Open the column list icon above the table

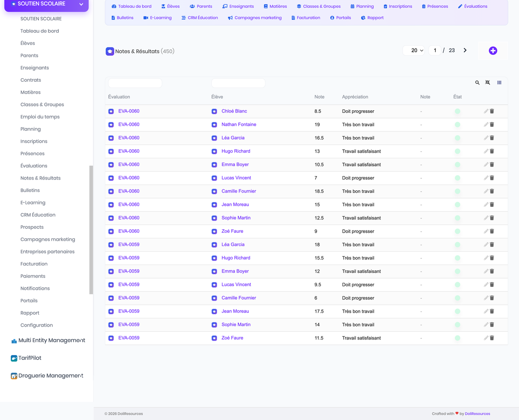pyautogui.click(x=499, y=83)
